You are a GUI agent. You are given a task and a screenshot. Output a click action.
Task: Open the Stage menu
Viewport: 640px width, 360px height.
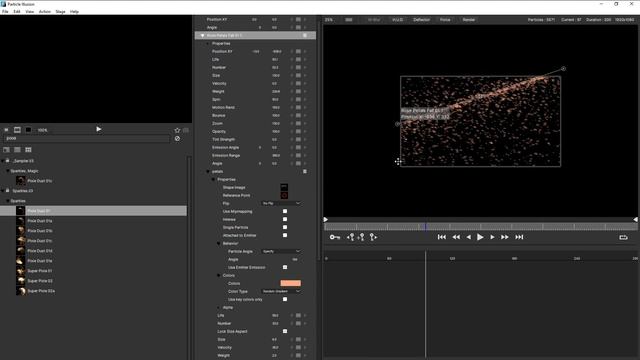60,11
